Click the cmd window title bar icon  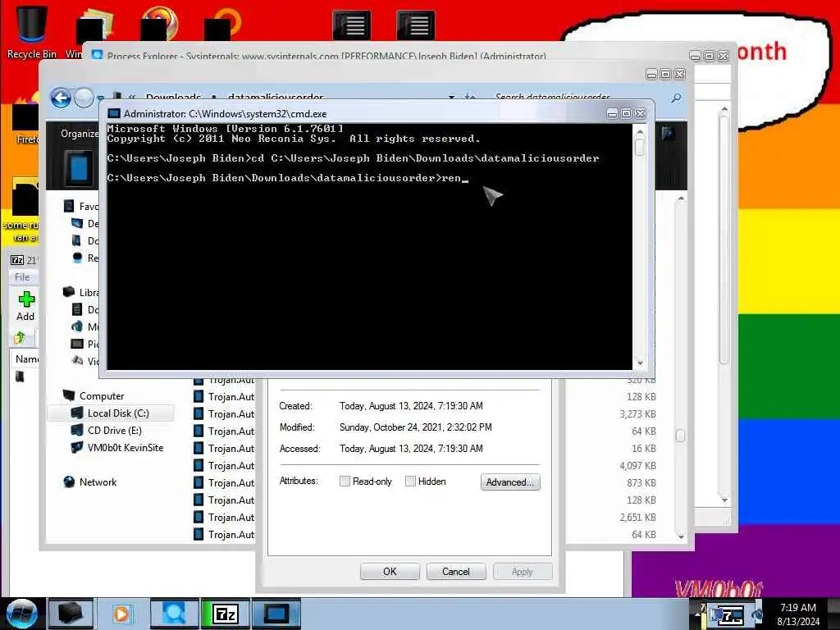114,113
